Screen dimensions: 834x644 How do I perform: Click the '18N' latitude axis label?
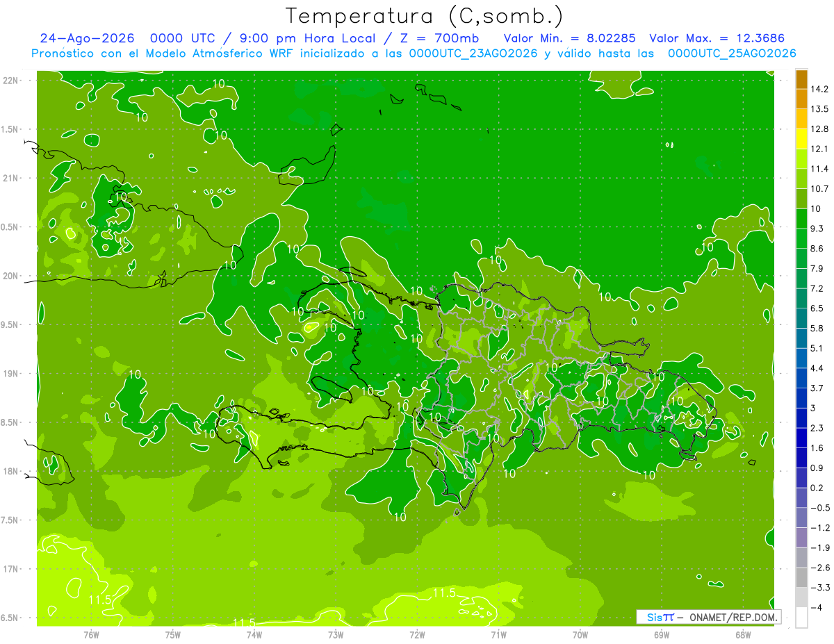(12, 472)
